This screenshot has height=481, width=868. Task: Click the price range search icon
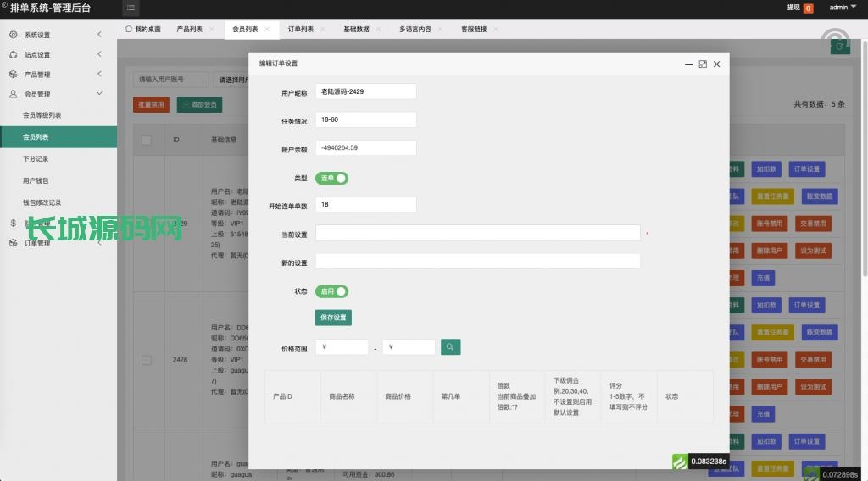451,347
